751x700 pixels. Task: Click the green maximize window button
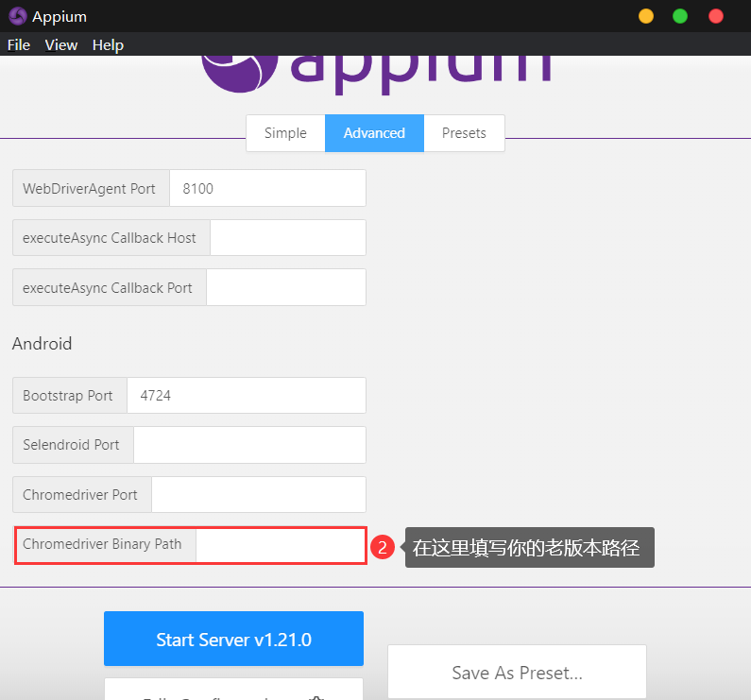click(680, 16)
